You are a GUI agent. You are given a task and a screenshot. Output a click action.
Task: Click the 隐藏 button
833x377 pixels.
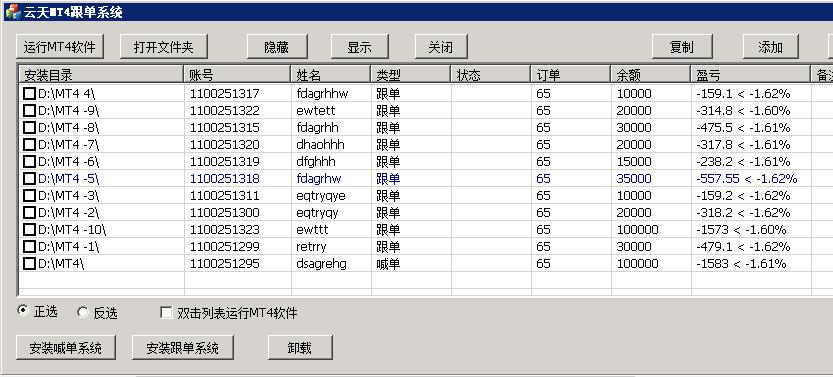pos(277,47)
